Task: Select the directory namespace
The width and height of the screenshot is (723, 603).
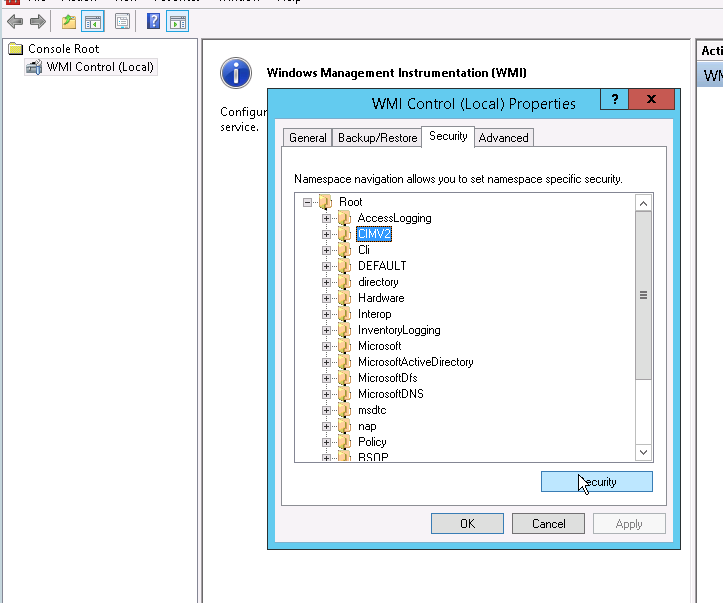Action: (x=378, y=282)
